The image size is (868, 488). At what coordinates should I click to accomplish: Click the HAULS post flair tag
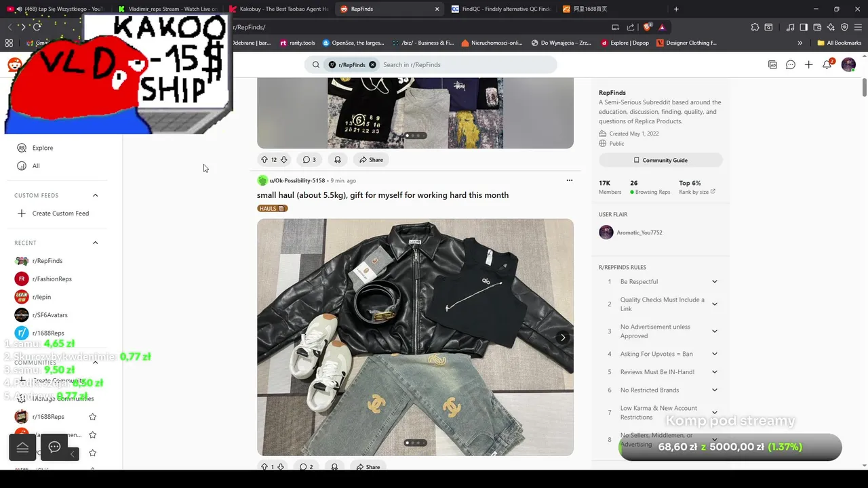[x=273, y=208]
